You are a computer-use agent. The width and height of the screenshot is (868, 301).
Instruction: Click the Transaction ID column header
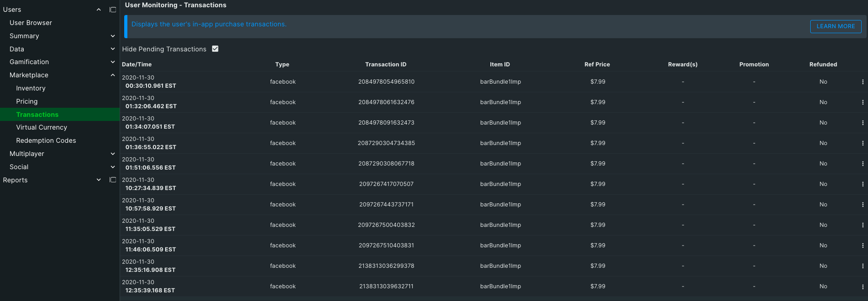tap(386, 65)
